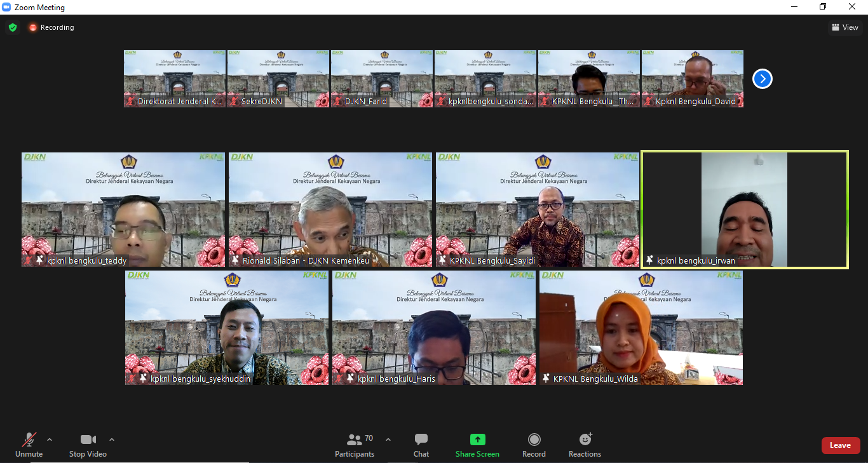Image resolution: width=868 pixels, height=463 pixels.
Task: Expand the arrow next to Participants
Action: coord(388,440)
